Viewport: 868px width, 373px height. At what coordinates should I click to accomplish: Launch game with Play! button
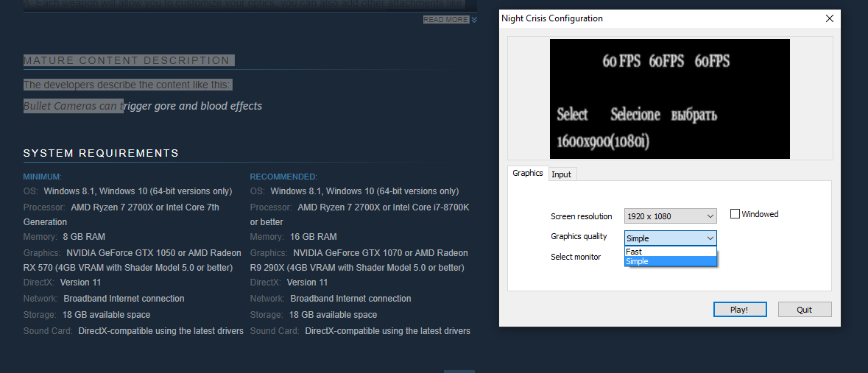(x=740, y=309)
